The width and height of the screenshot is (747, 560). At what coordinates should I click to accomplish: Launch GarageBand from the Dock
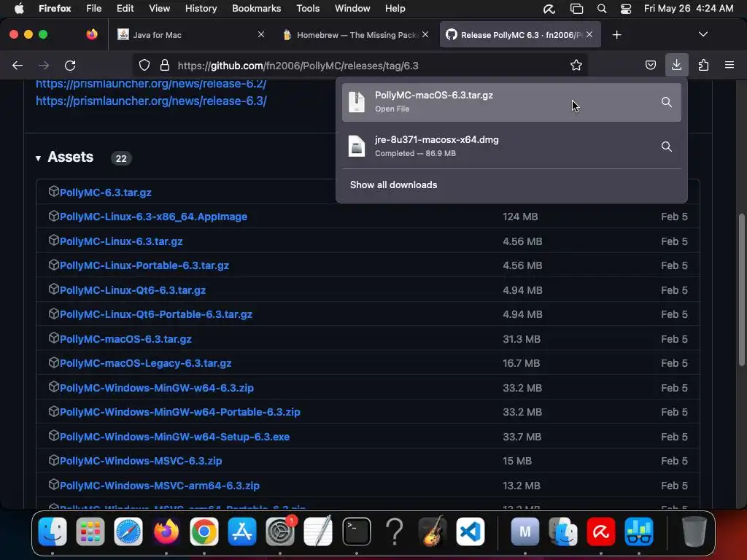click(432, 532)
